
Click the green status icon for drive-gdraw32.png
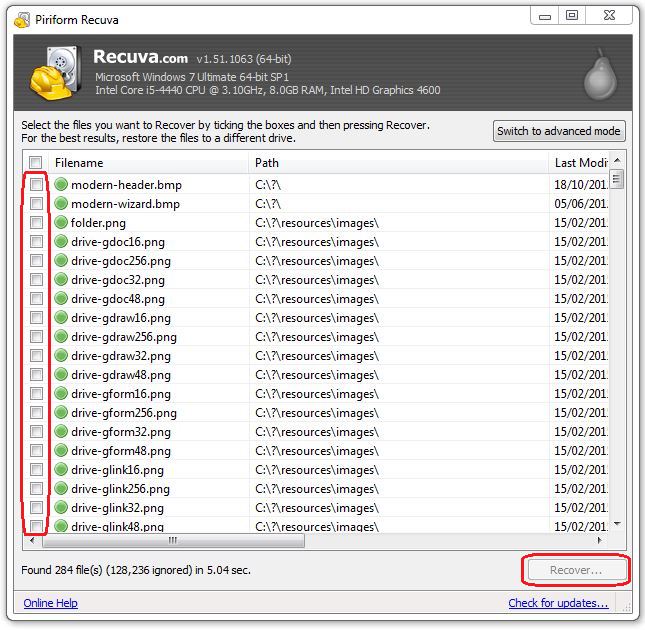pyautogui.click(x=61, y=355)
